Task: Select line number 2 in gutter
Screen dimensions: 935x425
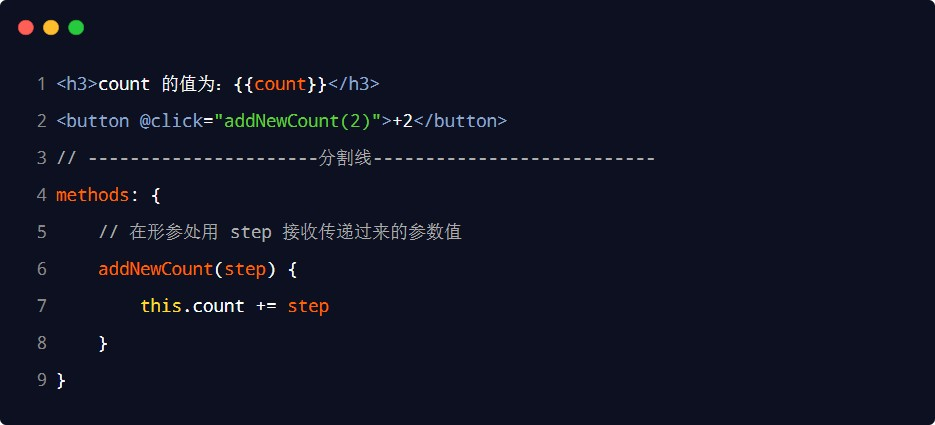Action: pyautogui.click(x=41, y=121)
